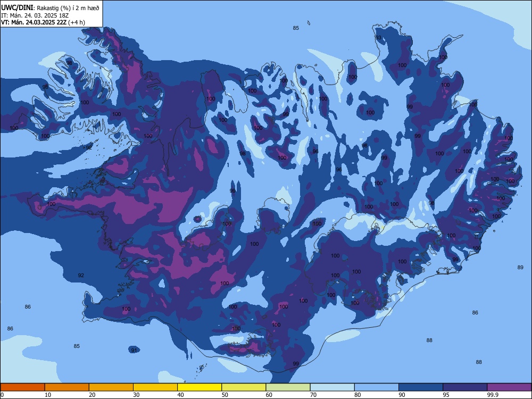
Task: Click the '89' humidity value over the sea
Action: coord(520,268)
